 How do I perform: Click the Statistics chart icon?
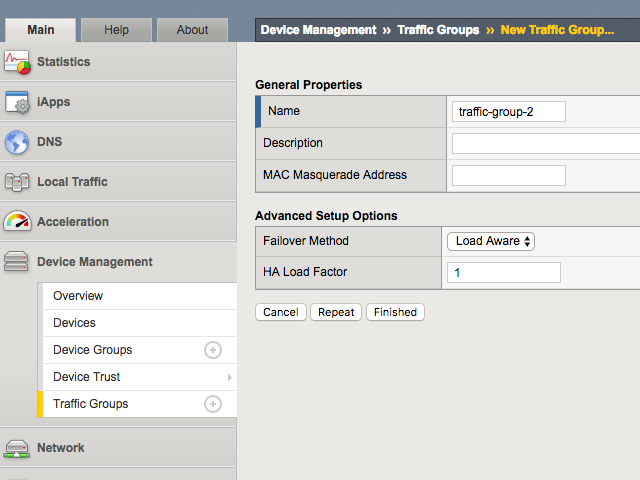tap(17, 62)
